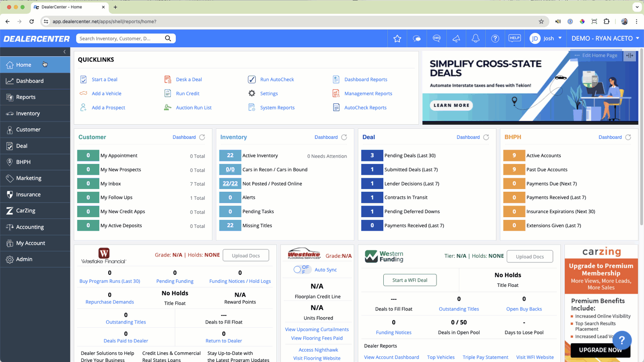Select BHPH in the sidebar
The width and height of the screenshot is (644, 362).
[x=35, y=162]
